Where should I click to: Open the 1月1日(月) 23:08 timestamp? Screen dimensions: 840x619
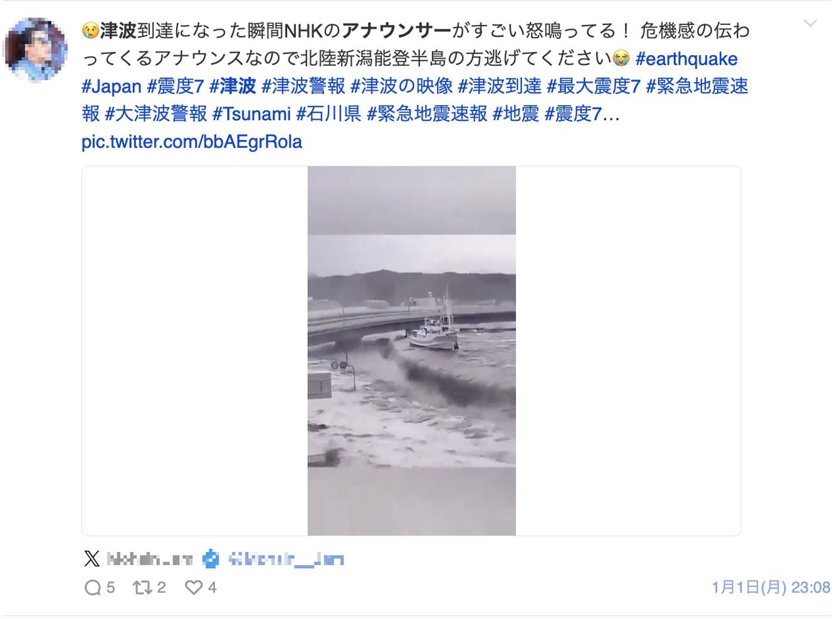(771, 588)
